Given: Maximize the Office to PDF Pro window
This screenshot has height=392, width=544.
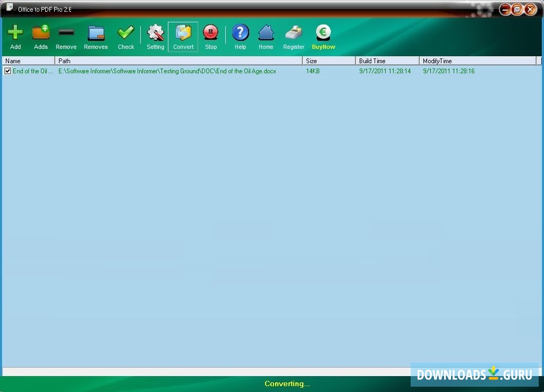Looking at the screenshot, I should coord(517,10).
